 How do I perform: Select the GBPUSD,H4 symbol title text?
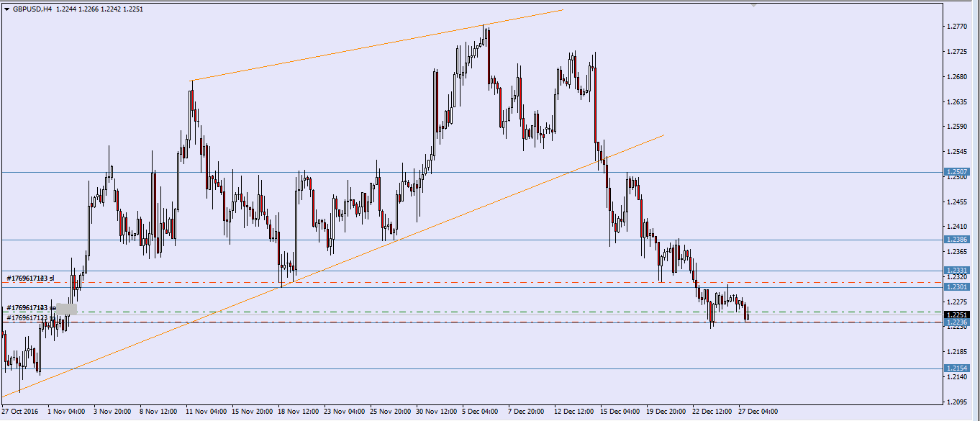click(32, 9)
